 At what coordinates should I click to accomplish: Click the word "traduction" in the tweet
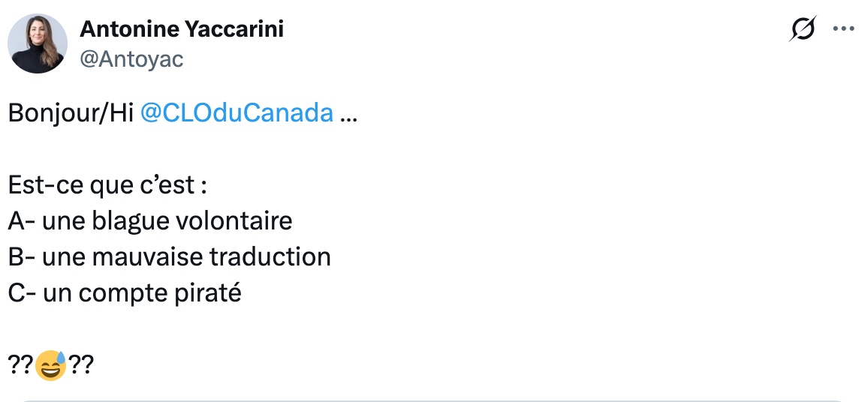270,256
